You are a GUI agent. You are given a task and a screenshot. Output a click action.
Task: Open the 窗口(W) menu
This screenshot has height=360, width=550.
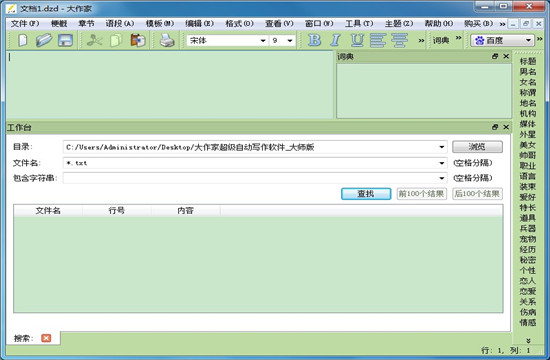[x=319, y=24]
